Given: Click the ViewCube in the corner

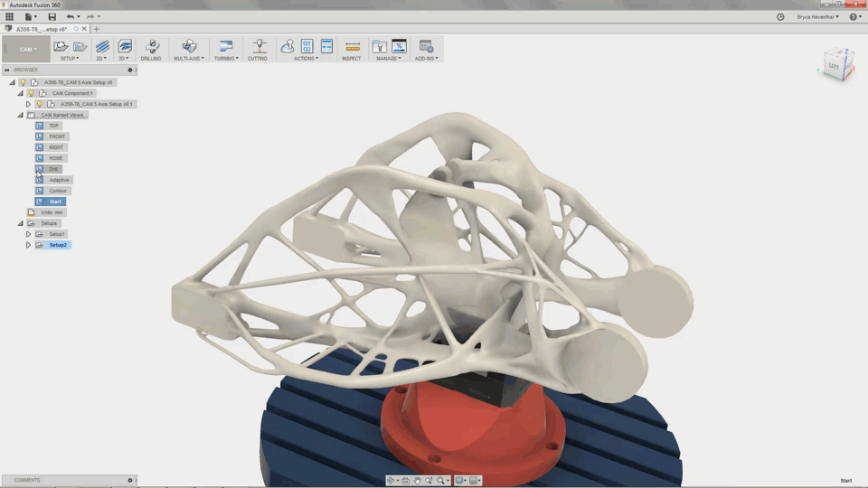Looking at the screenshot, I should 835,66.
